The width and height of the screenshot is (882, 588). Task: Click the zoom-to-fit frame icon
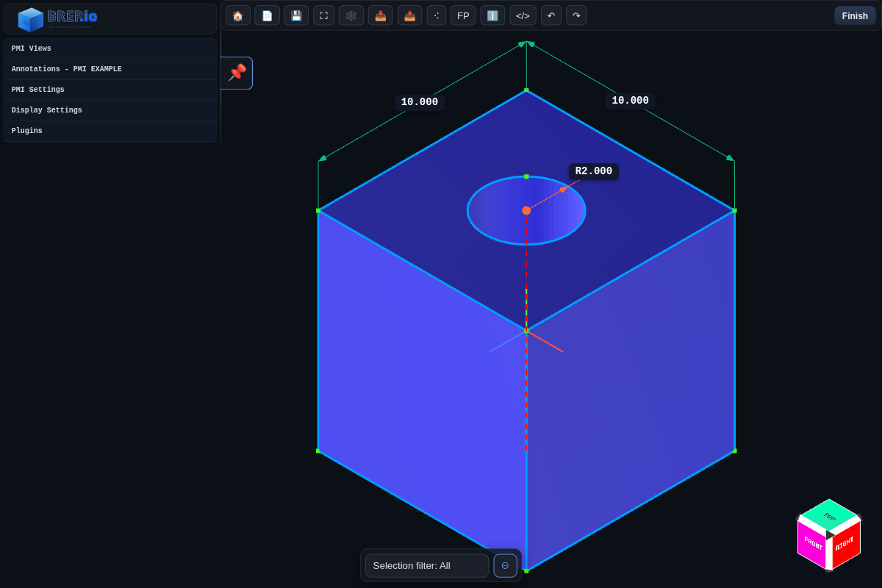(x=323, y=15)
